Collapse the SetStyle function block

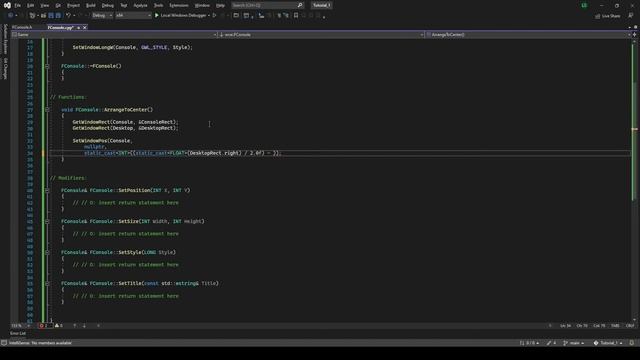(x=47, y=252)
